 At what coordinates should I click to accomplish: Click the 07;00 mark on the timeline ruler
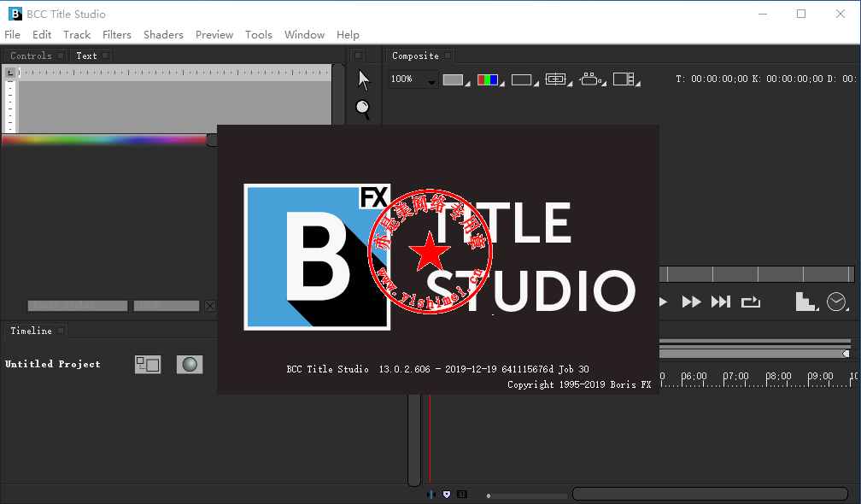[735, 377]
